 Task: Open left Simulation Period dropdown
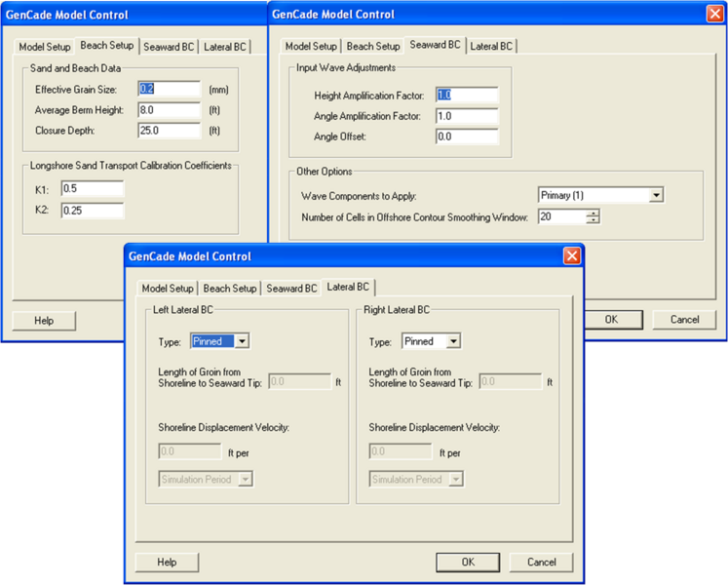click(246, 479)
